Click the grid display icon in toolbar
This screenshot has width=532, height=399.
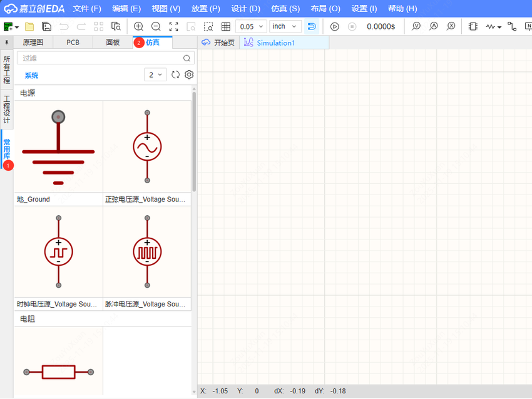(226, 26)
